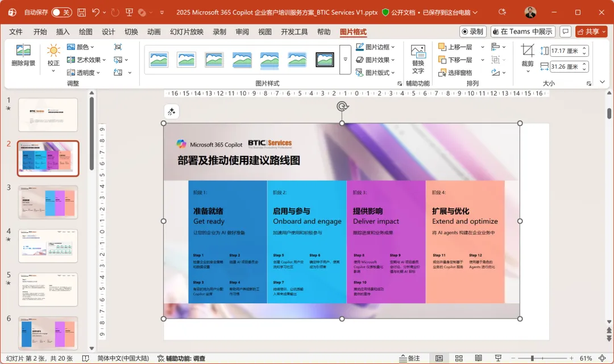This screenshot has height=364, width=614.
Task: Toggle the AutoSave switch
Action: click(61, 12)
